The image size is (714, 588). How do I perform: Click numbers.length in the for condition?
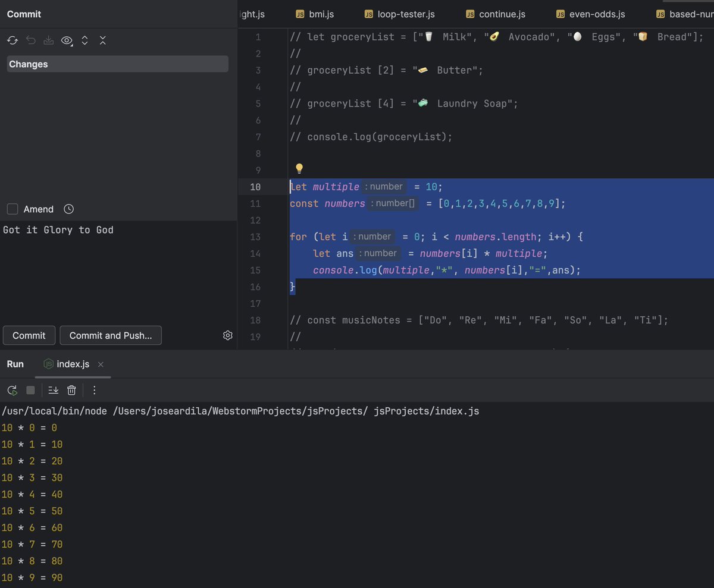pyautogui.click(x=495, y=237)
